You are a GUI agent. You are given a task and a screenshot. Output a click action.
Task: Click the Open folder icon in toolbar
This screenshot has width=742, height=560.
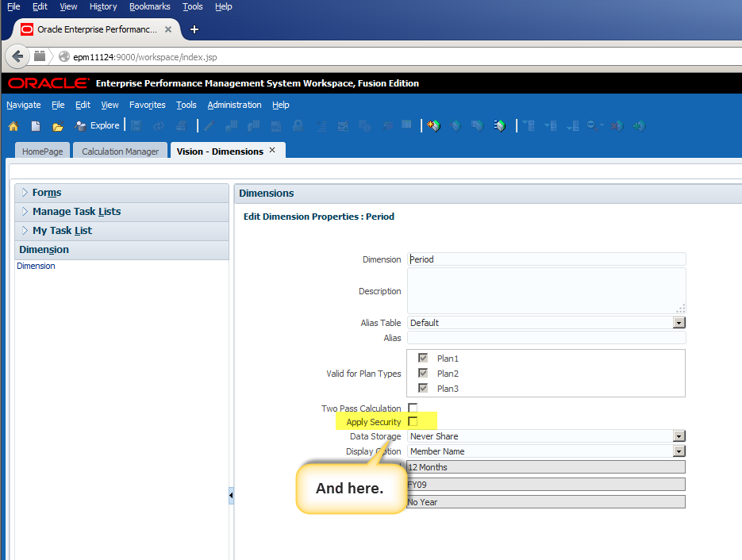tap(58, 126)
